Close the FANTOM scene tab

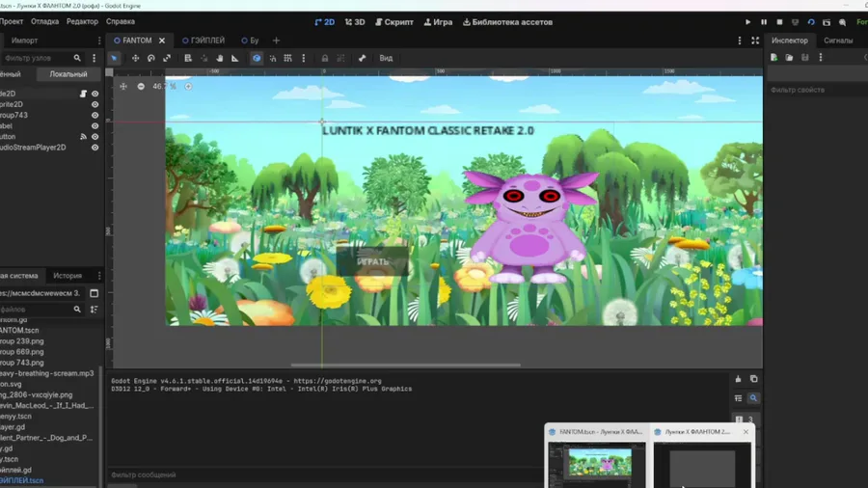tap(162, 41)
